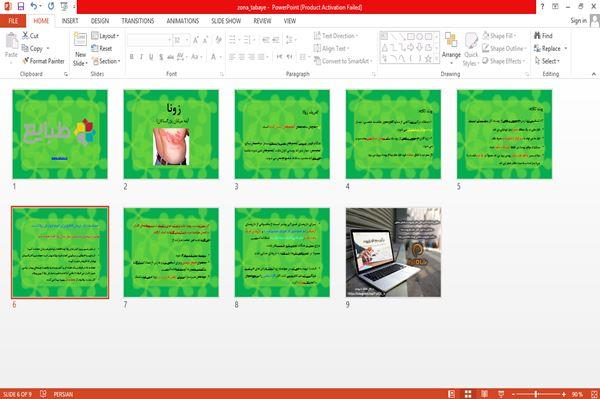
Task: Toggle Italic formatting
Action: click(141, 57)
